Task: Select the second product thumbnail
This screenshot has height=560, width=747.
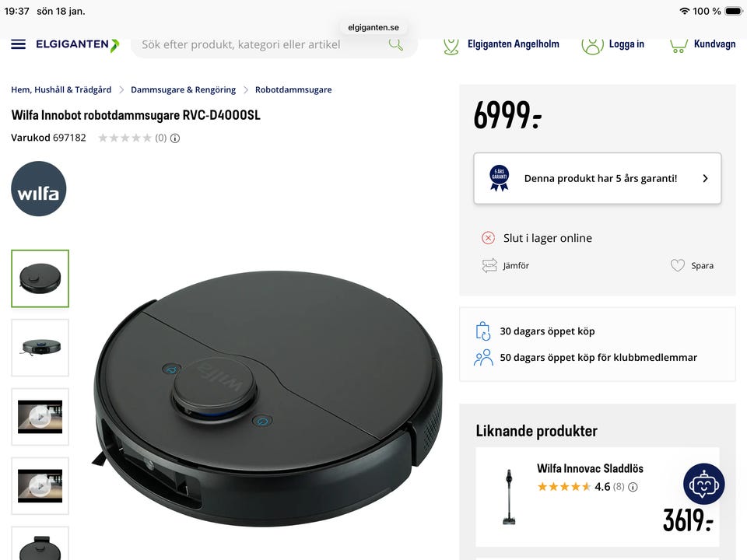Action: click(x=40, y=348)
